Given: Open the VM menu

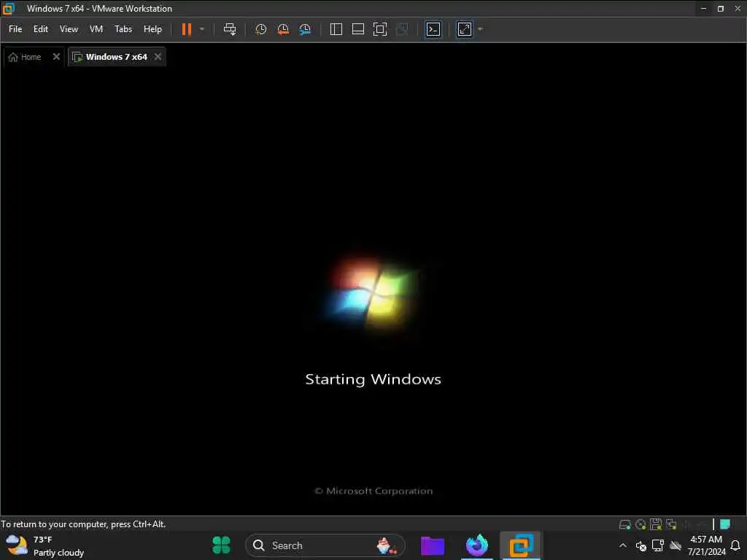Looking at the screenshot, I should coord(96,29).
